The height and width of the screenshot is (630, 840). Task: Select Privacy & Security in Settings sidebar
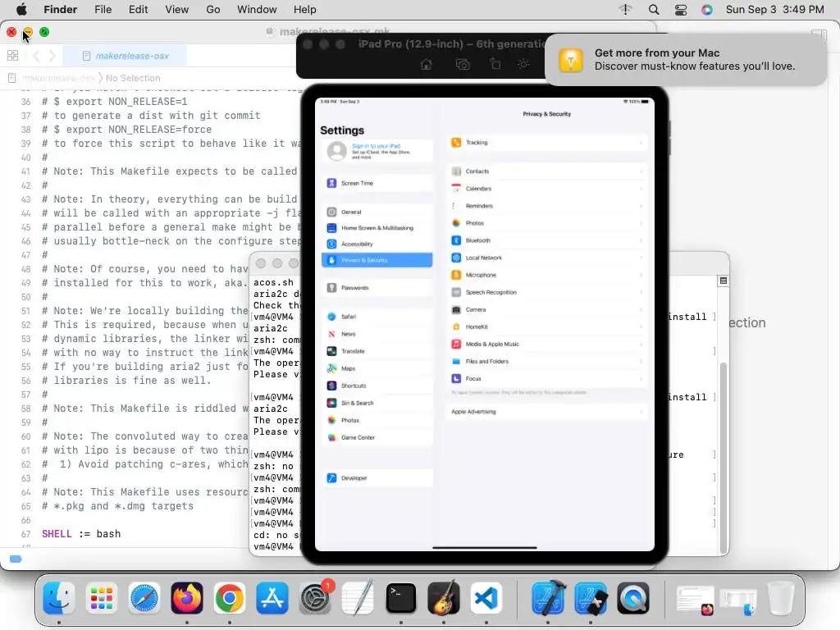point(377,260)
